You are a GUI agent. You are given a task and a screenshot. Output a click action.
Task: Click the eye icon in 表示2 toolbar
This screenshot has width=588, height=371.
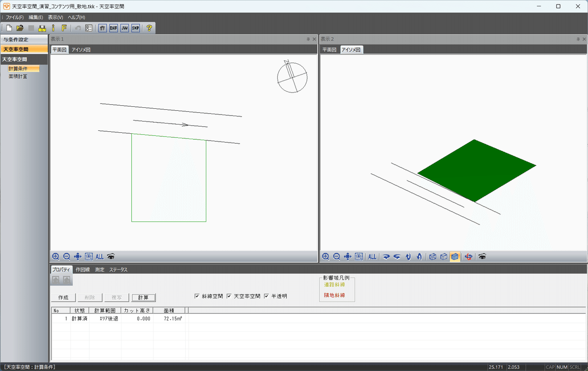[482, 256]
